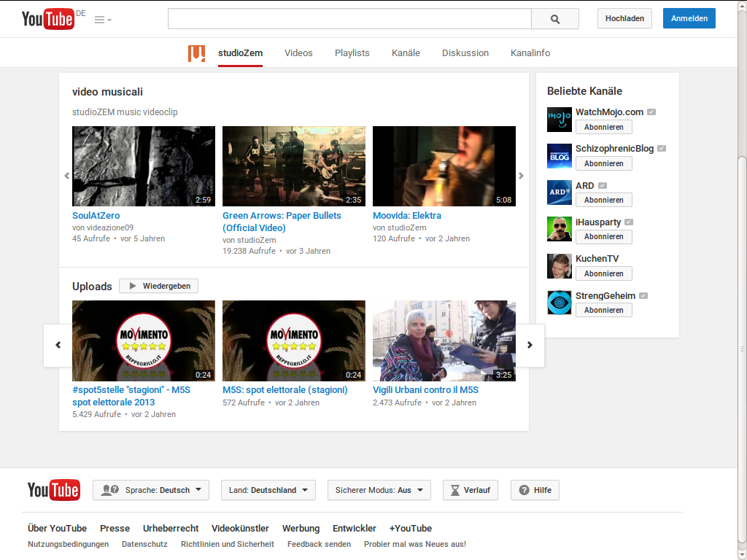Open the ARD channel icon
Screen dimensions: 747x560
(559, 192)
